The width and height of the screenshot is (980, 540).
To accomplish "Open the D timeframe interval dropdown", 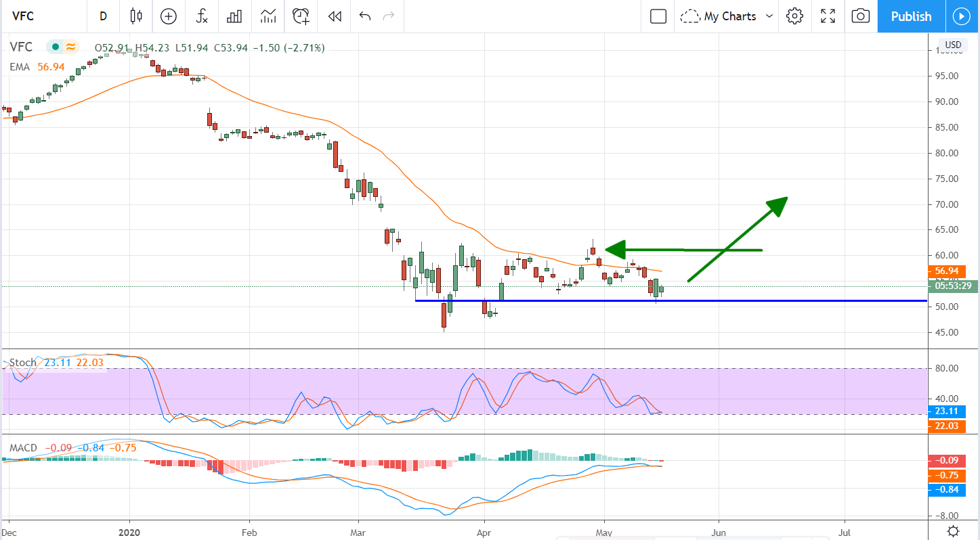I will point(103,16).
